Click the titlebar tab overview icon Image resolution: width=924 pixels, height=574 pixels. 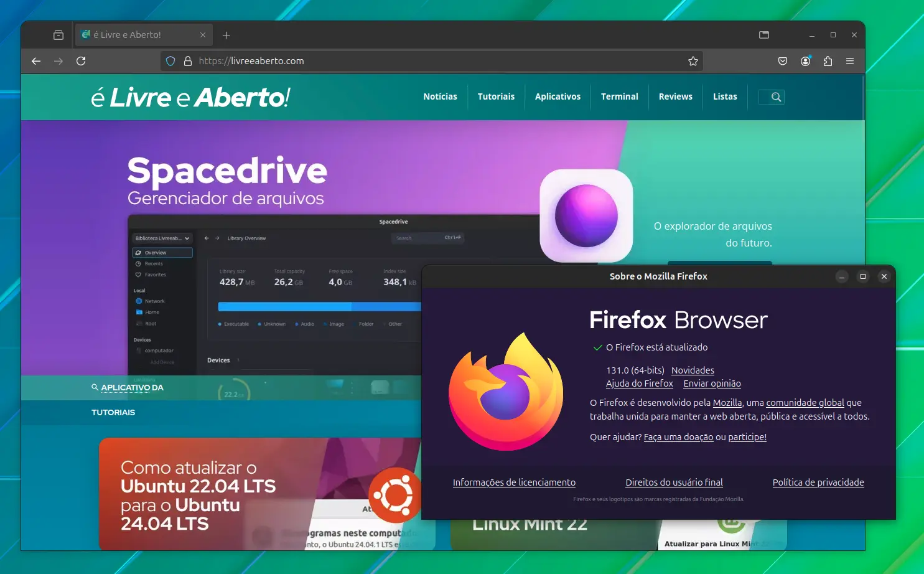pos(764,35)
